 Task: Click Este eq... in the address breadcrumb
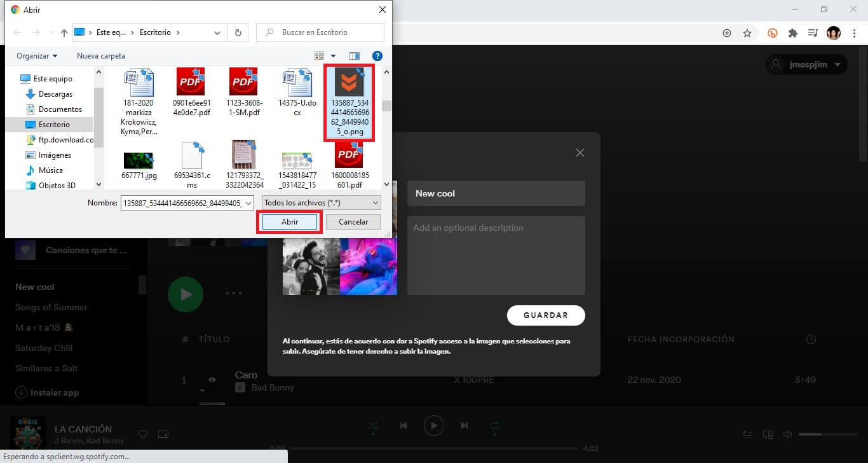pos(111,32)
